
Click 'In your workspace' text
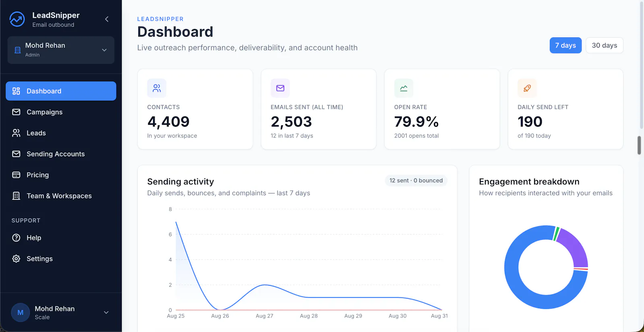pyautogui.click(x=172, y=136)
